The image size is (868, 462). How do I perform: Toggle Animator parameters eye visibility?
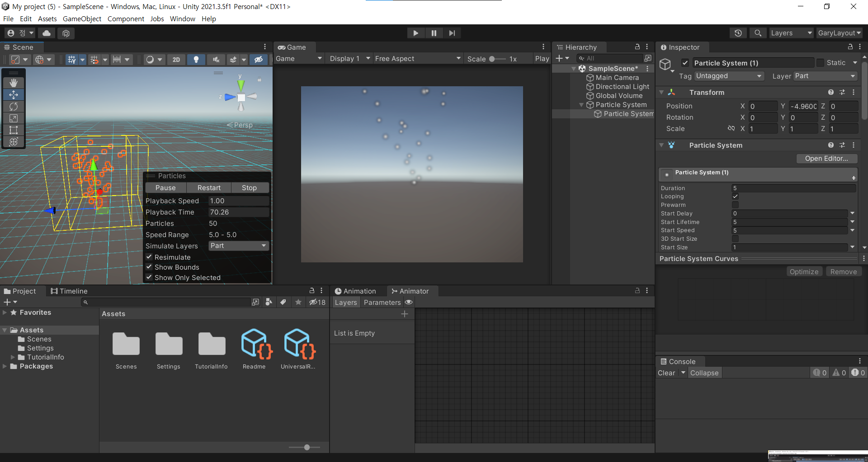pyautogui.click(x=409, y=302)
